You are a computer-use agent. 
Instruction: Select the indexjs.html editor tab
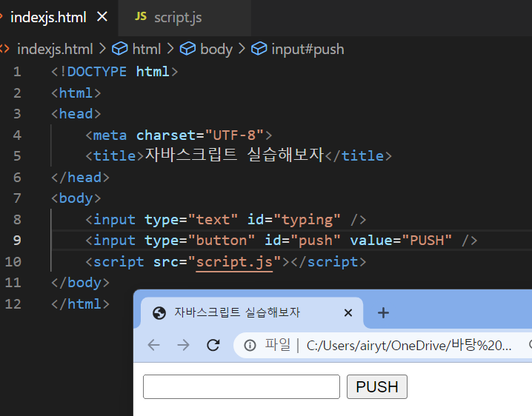(x=48, y=17)
